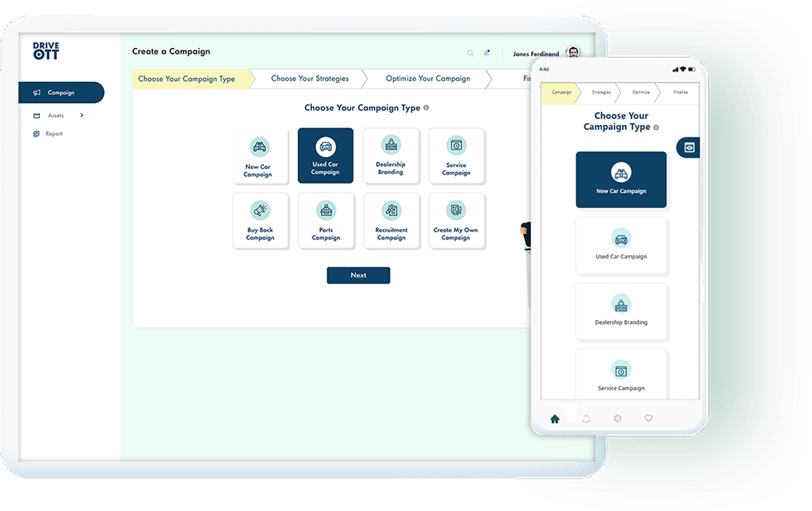Open Campaign in the left sidebar

[61, 93]
